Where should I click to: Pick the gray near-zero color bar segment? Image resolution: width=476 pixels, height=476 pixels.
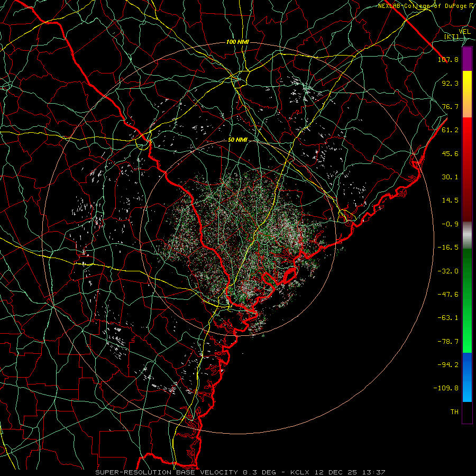pyautogui.click(x=467, y=235)
